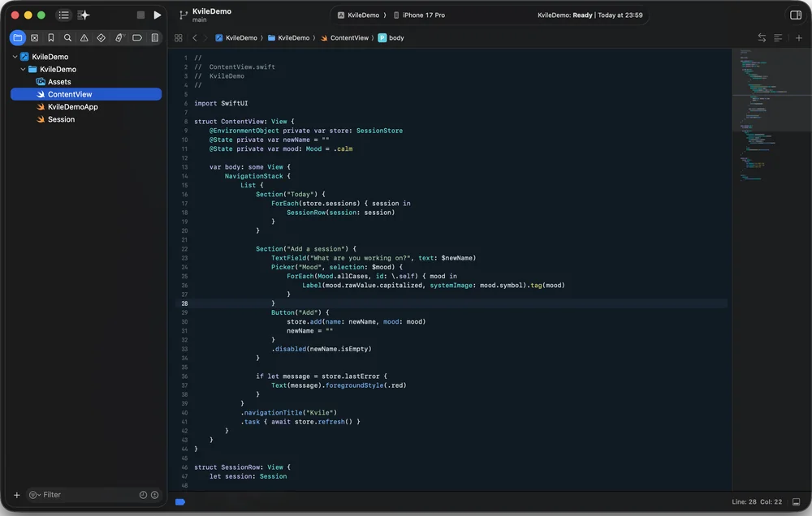Click the Stop button in toolbar
Viewport: 812px width, 516px height.
[140, 15]
